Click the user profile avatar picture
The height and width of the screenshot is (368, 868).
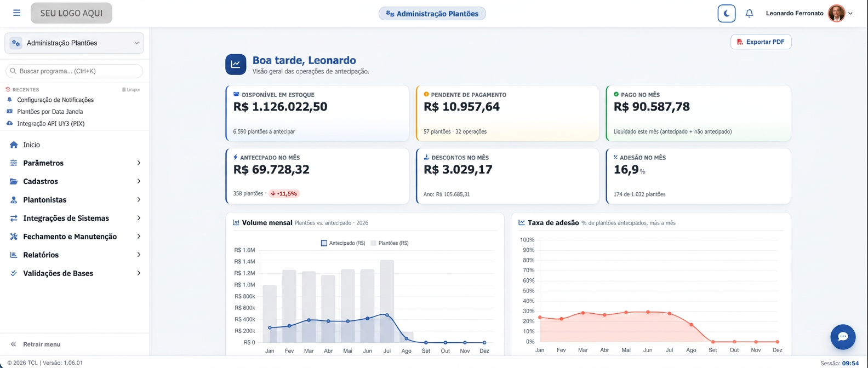[x=836, y=13]
